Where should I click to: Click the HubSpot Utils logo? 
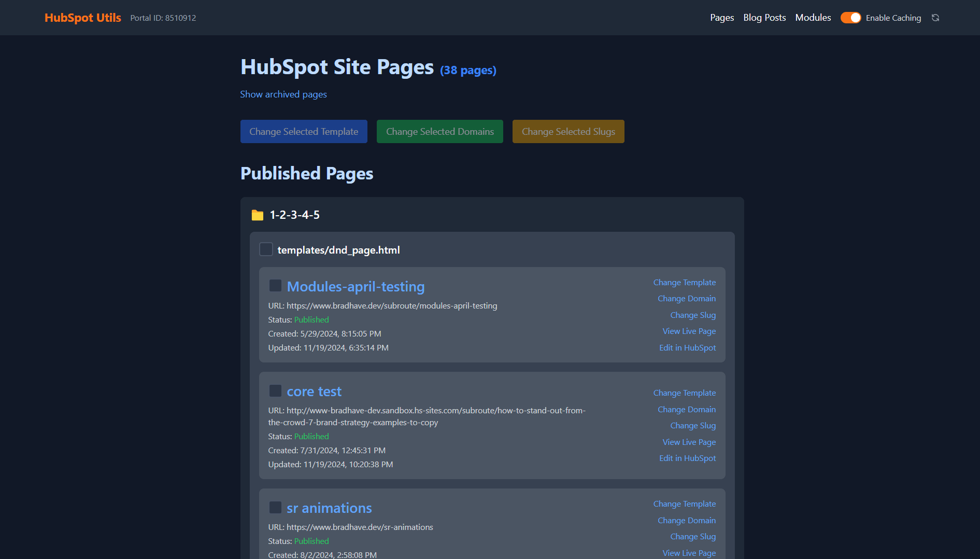[x=82, y=17]
